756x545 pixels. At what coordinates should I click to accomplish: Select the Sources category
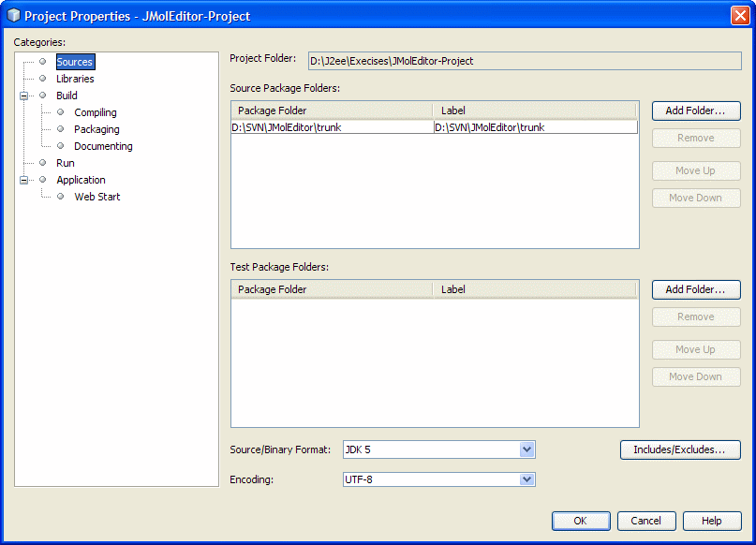(75, 62)
